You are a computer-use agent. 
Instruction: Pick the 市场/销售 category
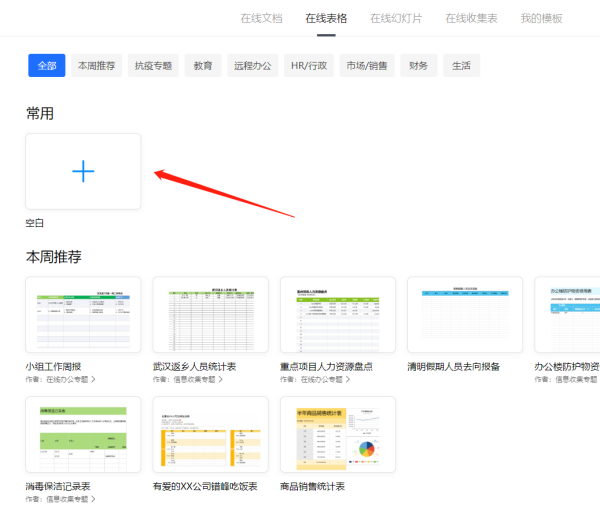click(366, 66)
